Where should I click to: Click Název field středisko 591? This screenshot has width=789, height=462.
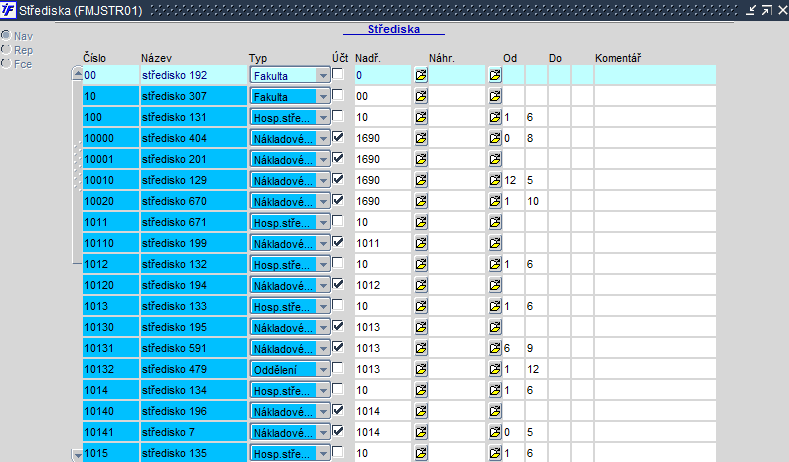point(194,348)
